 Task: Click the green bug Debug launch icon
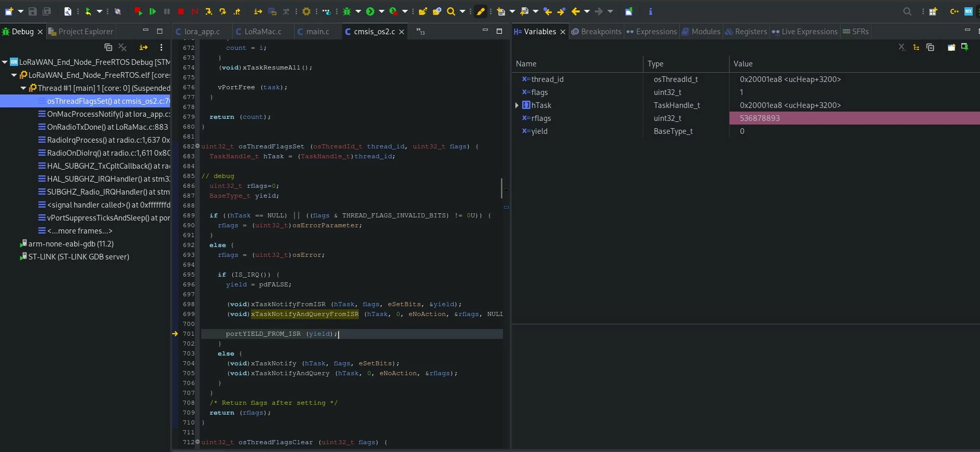click(347, 11)
